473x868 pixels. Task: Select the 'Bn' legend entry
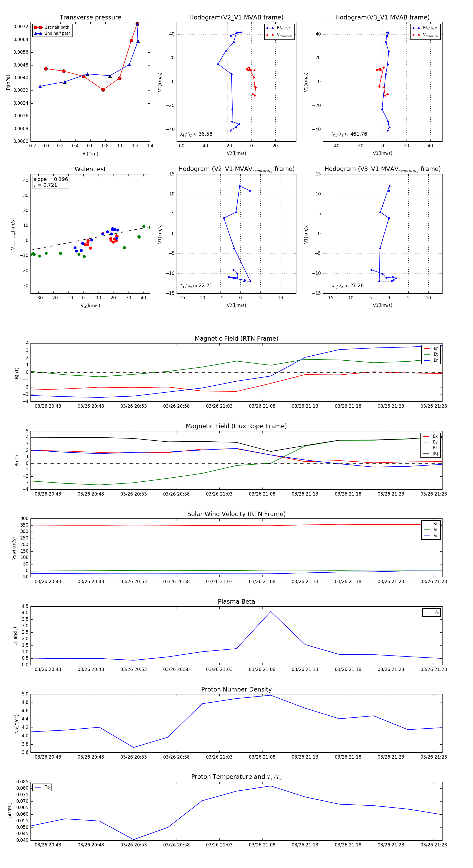[x=431, y=361]
